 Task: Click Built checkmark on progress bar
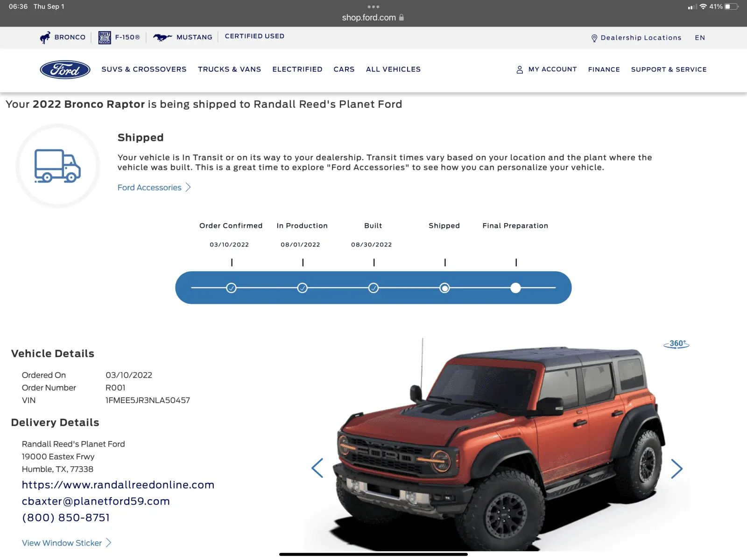point(373,288)
